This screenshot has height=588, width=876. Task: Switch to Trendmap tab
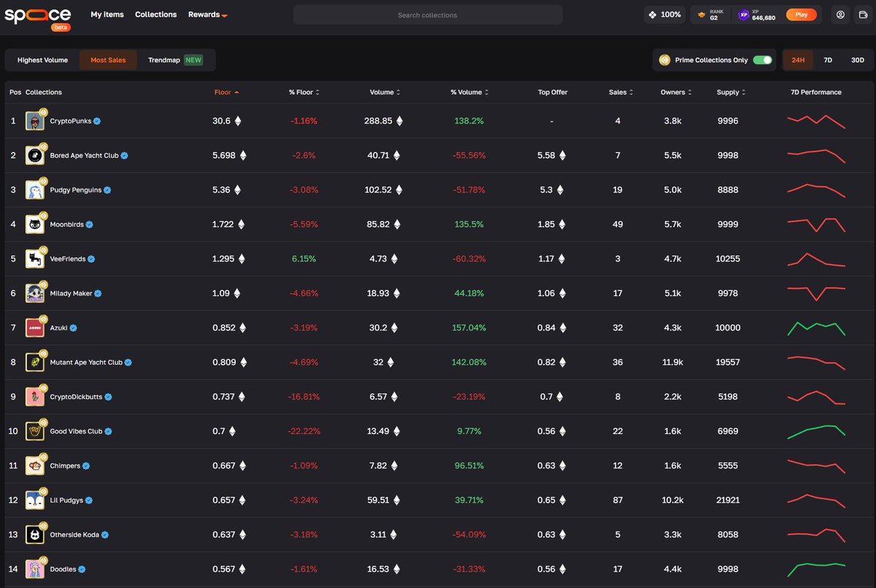pyautogui.click(x=175, y=60)
